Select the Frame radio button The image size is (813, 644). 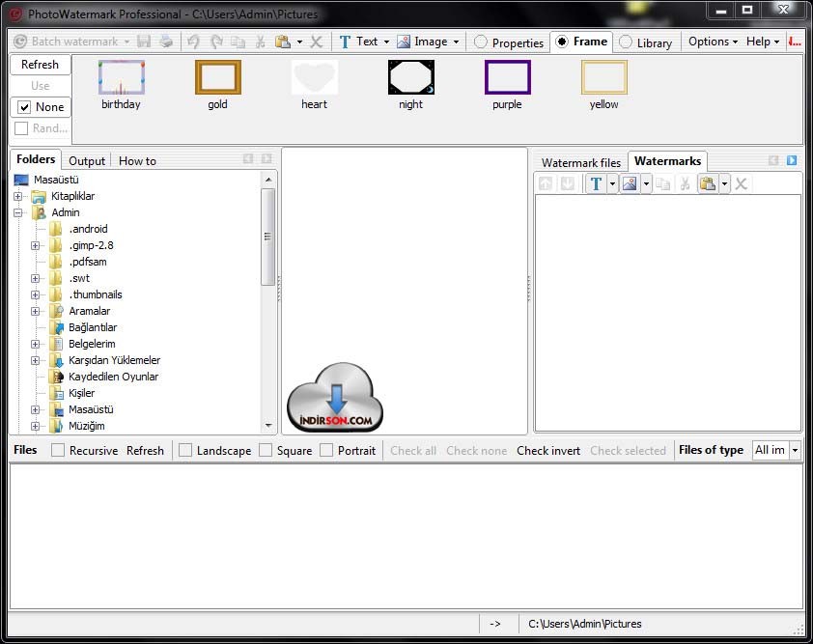(562, 42)
